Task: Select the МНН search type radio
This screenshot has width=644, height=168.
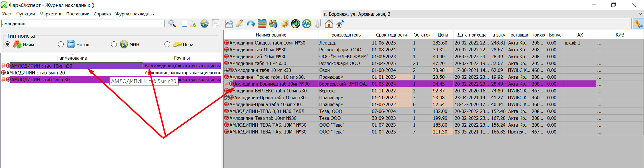Action: (x=114, y=44)
